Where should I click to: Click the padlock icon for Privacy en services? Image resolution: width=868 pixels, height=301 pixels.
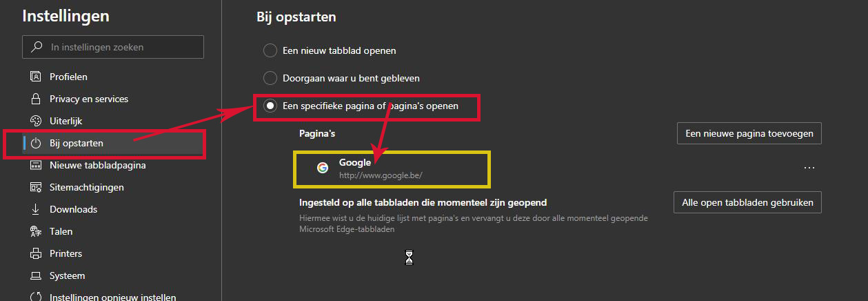pos(36,99)
